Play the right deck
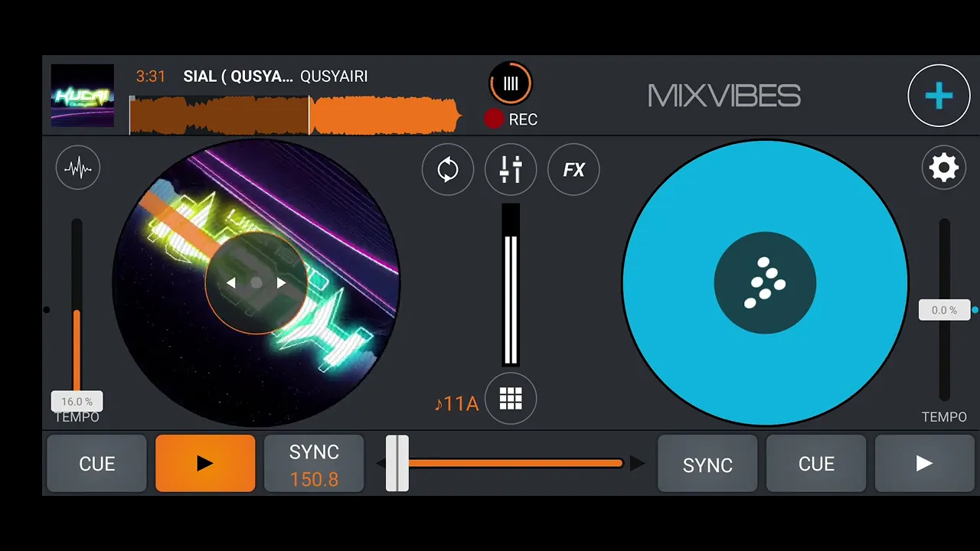This screenshot has height=551, width=980. [x=925, y=463]
